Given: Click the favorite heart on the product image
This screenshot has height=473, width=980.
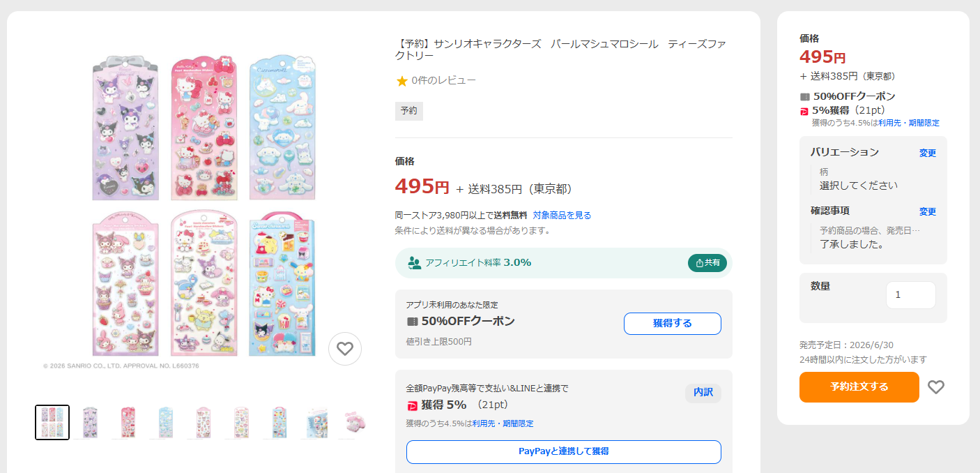Looking at the screenshot, I should click(345, 349).
